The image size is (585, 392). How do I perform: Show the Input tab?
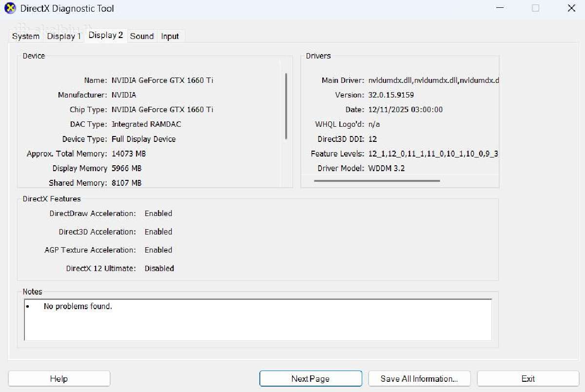170,36
